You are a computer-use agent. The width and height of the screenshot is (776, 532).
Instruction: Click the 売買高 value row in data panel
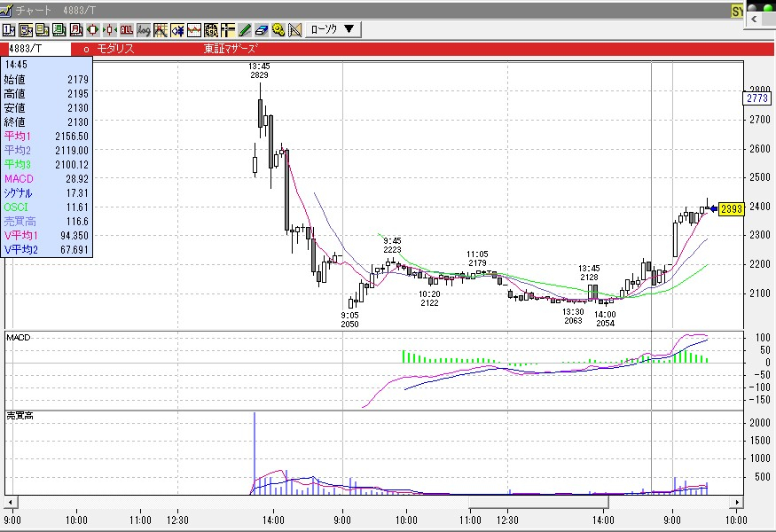(46, 221)
